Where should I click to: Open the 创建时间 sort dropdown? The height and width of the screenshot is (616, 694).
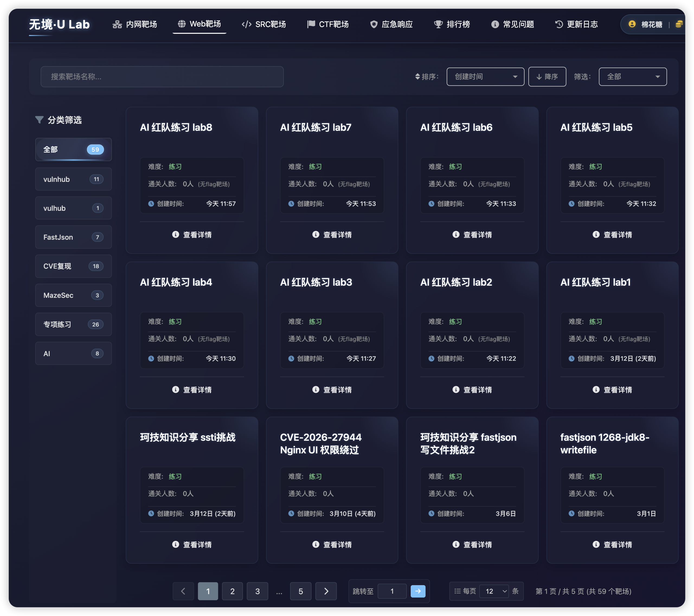pos(485,77)
